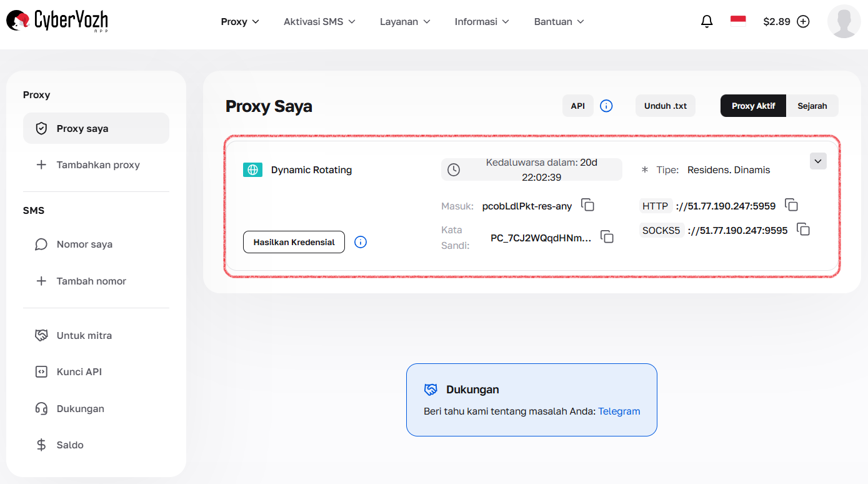
Task: Click the CyberVozh logo
Action: [x=56, y=21]
